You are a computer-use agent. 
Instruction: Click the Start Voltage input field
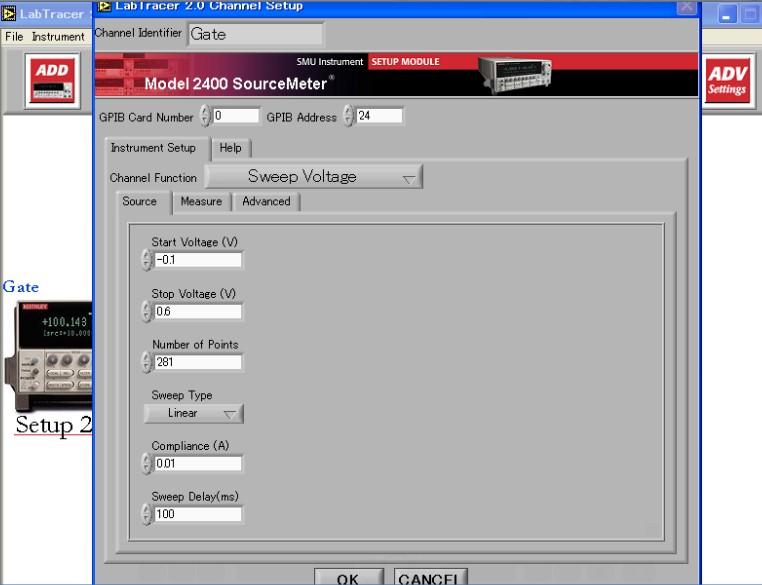pos(198,260)
